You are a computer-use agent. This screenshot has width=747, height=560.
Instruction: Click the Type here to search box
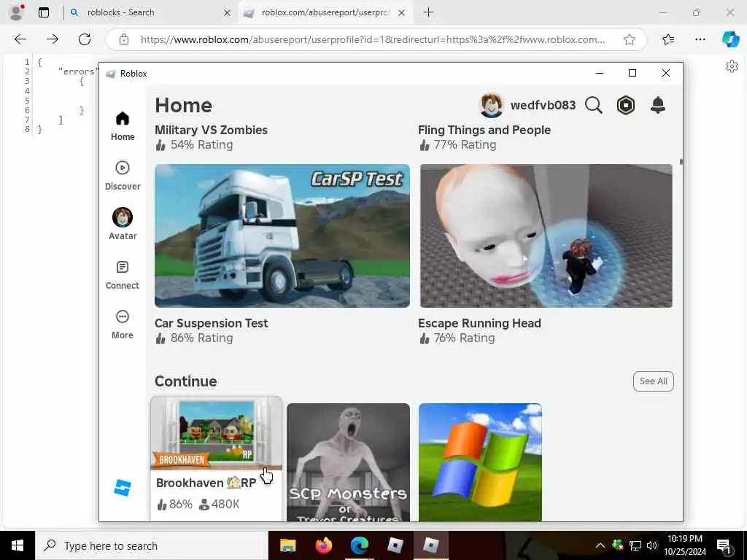click(x=152, y=545)
